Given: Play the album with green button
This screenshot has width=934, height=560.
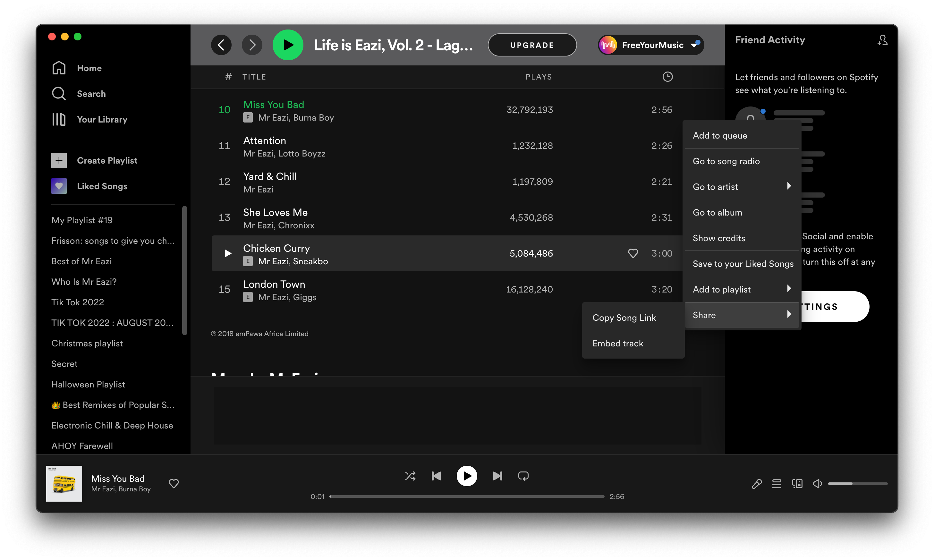Looking at the screenshot, I should pyautogui.click(x=288, y=45).
